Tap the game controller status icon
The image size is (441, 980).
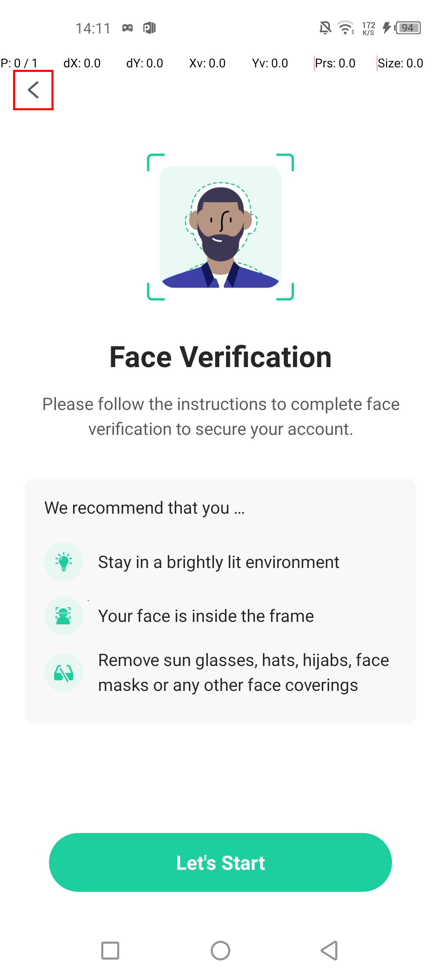[127, 28]
